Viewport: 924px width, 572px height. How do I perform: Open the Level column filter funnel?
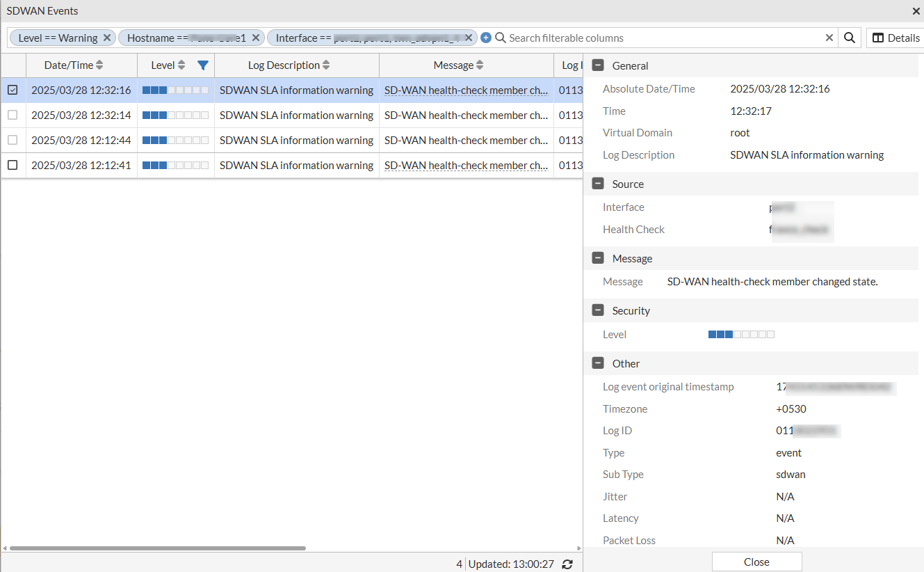tap(202, 65)
